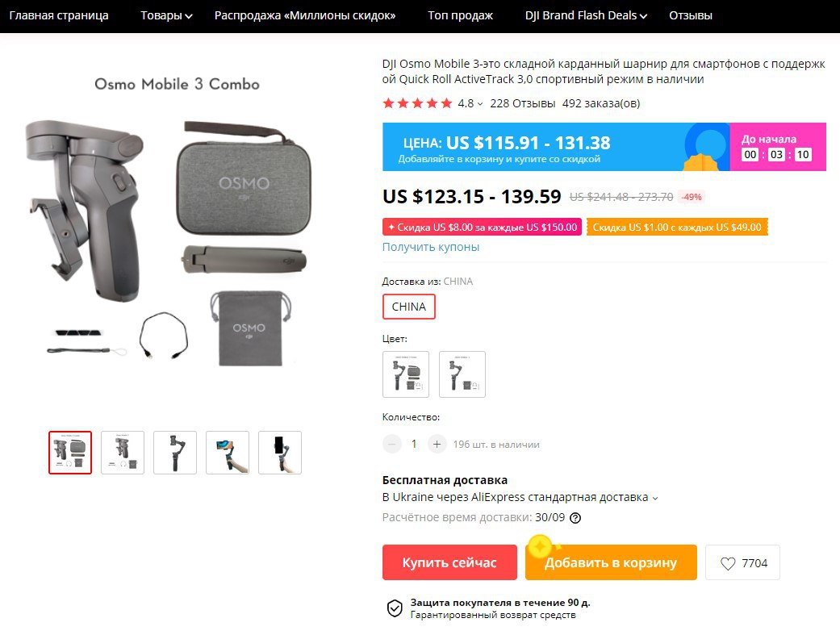Expand the DJI Brand Flash Deals menu
840x635 pixels.
click(x=586, y=15)
